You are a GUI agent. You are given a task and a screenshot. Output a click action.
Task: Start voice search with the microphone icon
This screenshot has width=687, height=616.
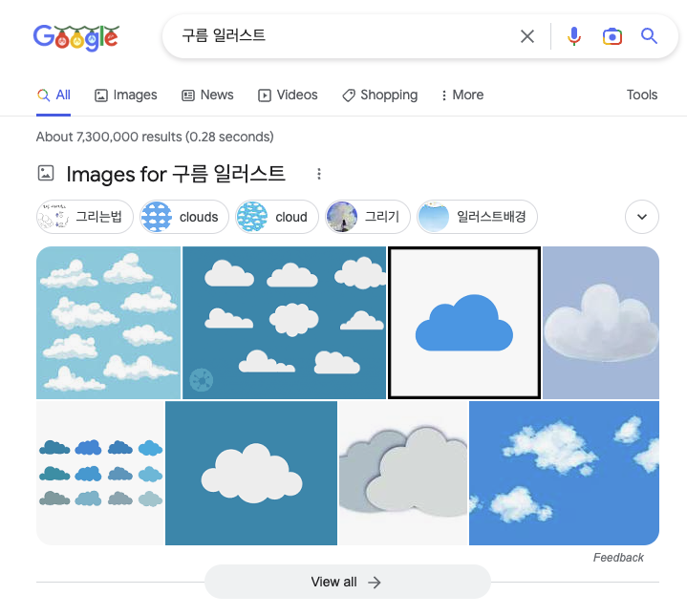click(574, 36)
